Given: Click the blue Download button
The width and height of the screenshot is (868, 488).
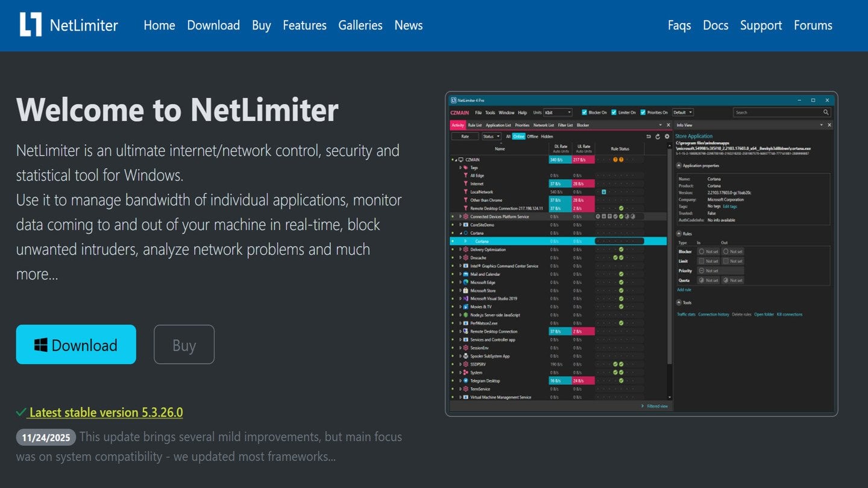Looking at the screenshot, I should coord(76,345).
